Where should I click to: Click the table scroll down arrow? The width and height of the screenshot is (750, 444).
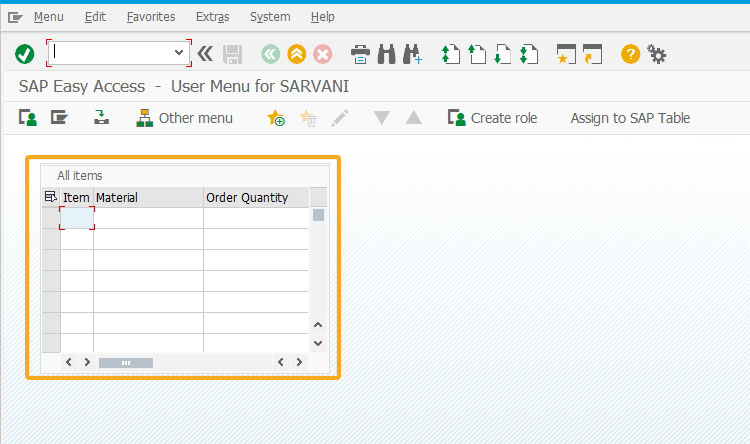point(318,343)
